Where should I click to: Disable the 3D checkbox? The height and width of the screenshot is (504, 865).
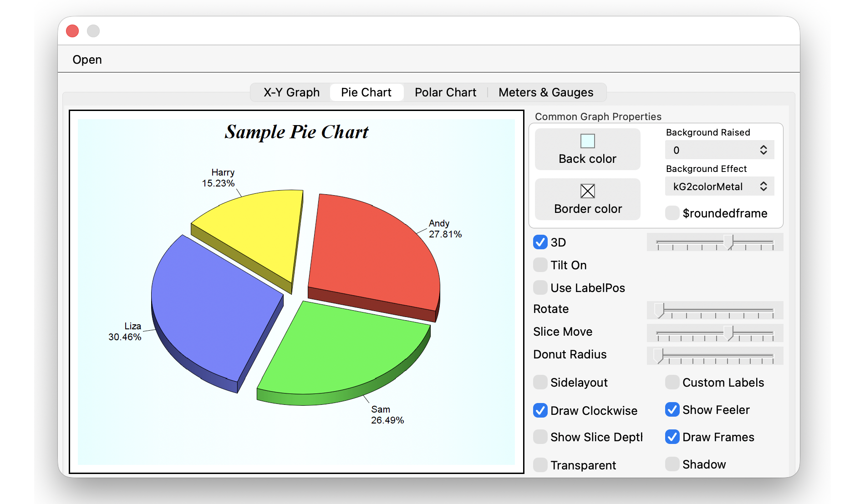(x=540, y=242)
